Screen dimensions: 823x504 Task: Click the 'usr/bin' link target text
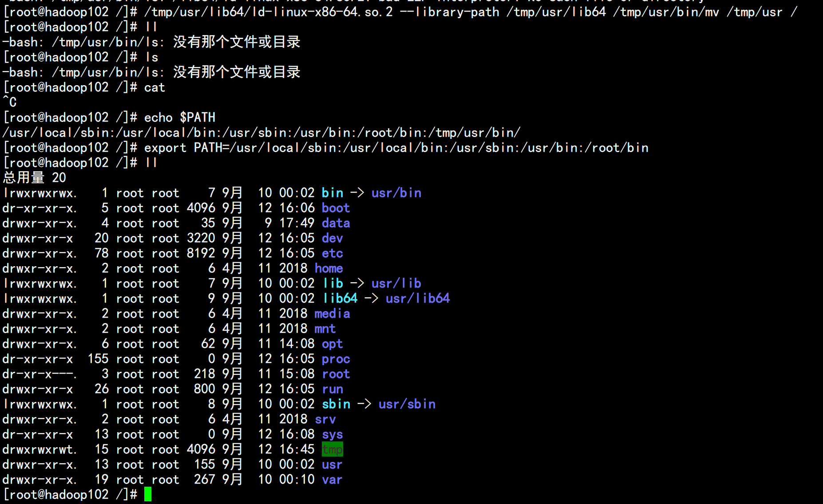[396, 193]
